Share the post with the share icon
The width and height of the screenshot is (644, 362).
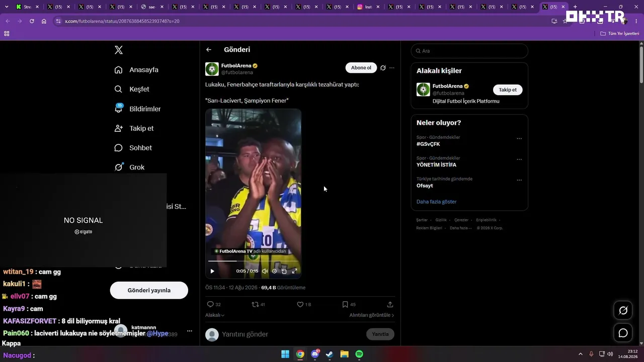(390, 304)
